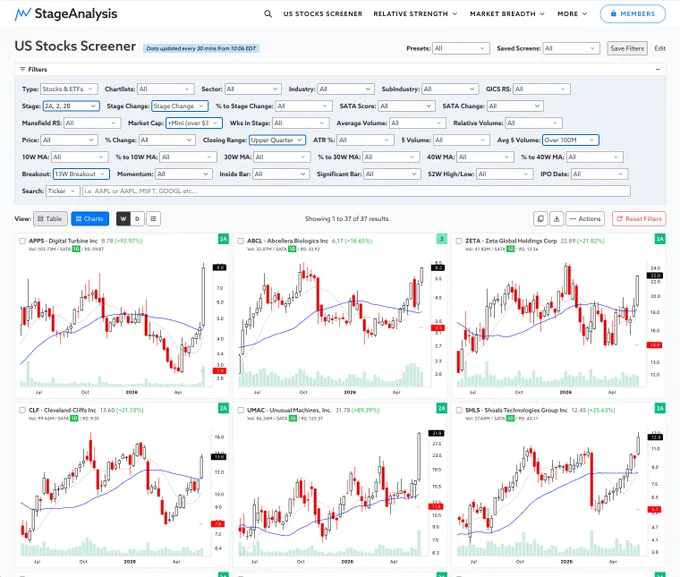Open the Market Cap dropdown
Image resolution: width=680 pixels, height=577 pixels.
(194, 123)
